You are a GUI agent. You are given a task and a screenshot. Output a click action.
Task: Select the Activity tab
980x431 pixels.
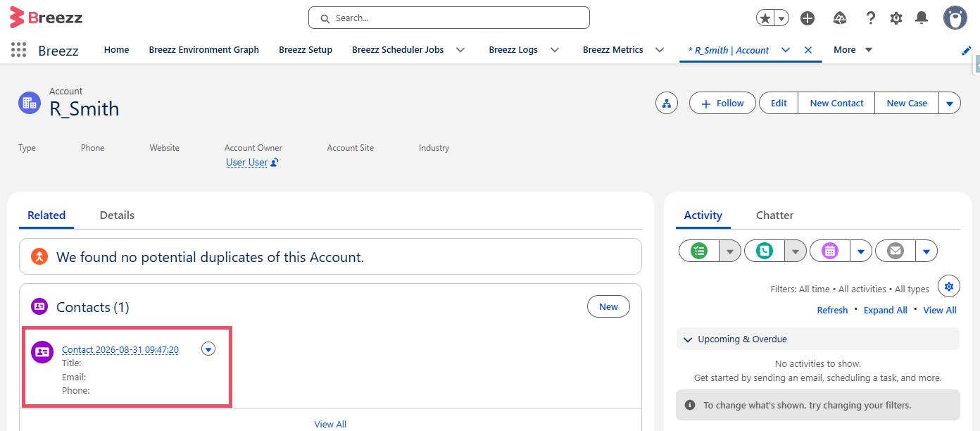(x=703, y=216)
